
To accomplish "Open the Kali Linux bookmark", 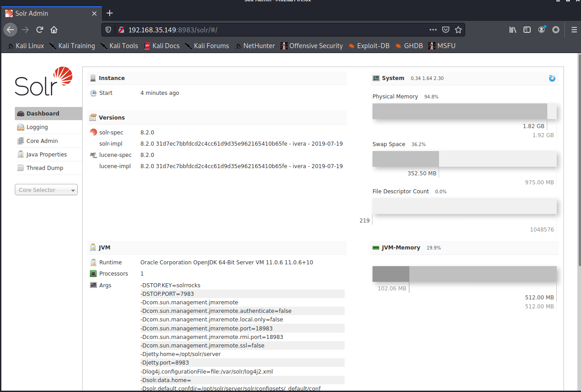I will (x=26, y=46).
